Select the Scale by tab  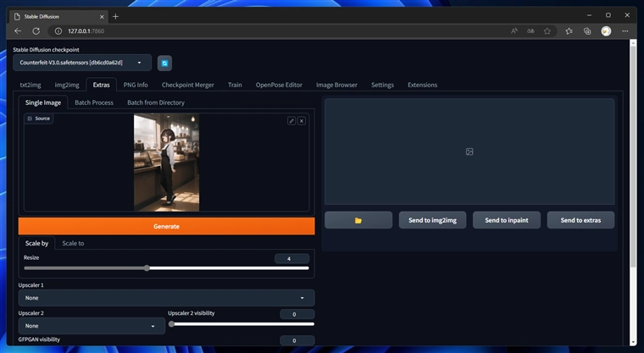[36, 244]
